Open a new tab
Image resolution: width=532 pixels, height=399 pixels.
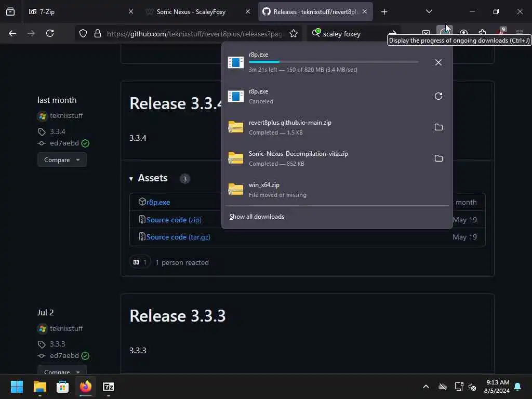[384, 12]
